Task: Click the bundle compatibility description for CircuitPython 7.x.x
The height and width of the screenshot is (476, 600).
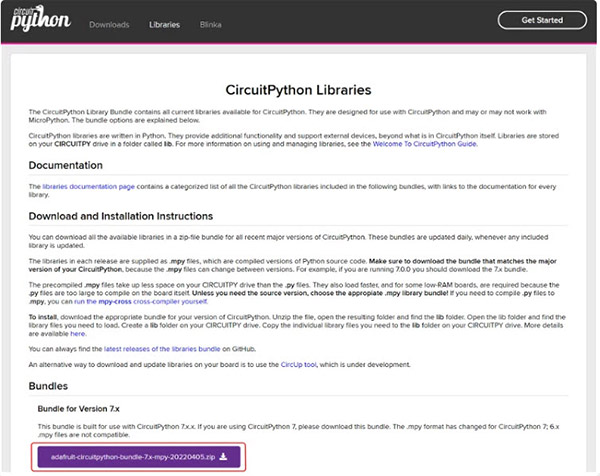Action: coord(300,427)
